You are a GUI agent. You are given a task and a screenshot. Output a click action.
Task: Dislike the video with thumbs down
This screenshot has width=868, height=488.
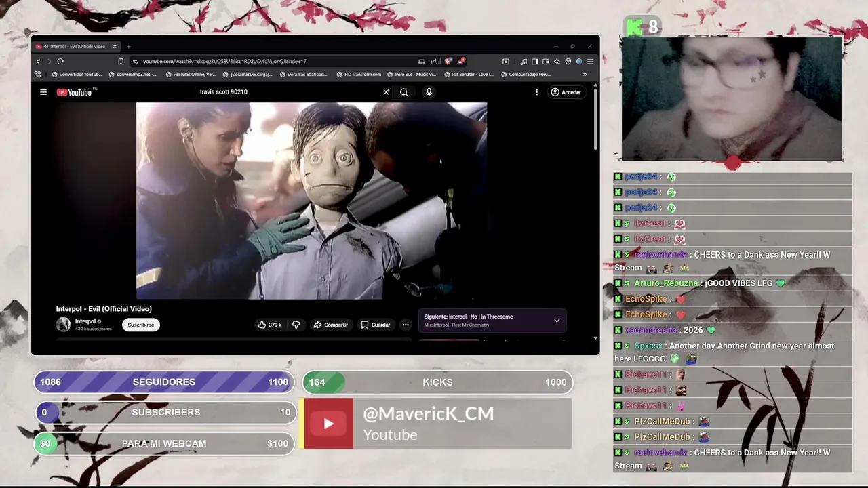point(296,325)
